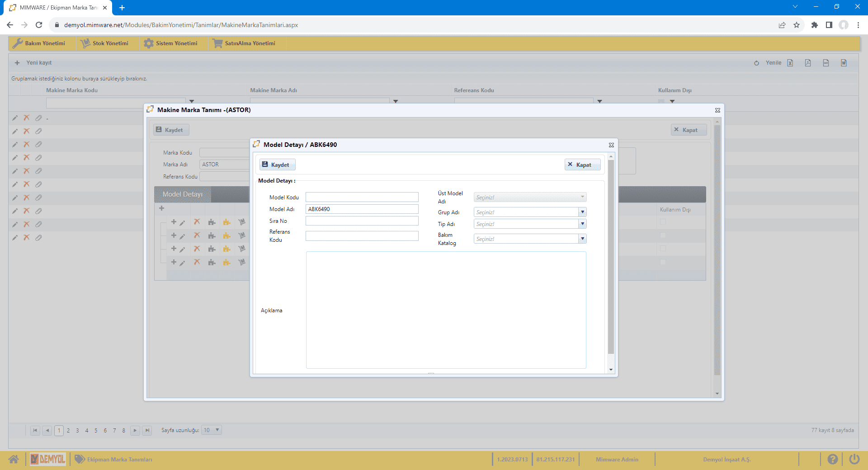
Task: Click the home icon in footer
Action: tap(14, 459)
